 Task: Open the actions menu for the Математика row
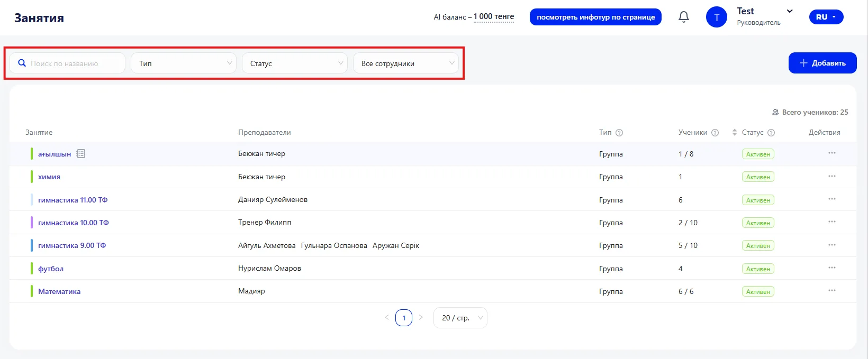coord(832,290)
